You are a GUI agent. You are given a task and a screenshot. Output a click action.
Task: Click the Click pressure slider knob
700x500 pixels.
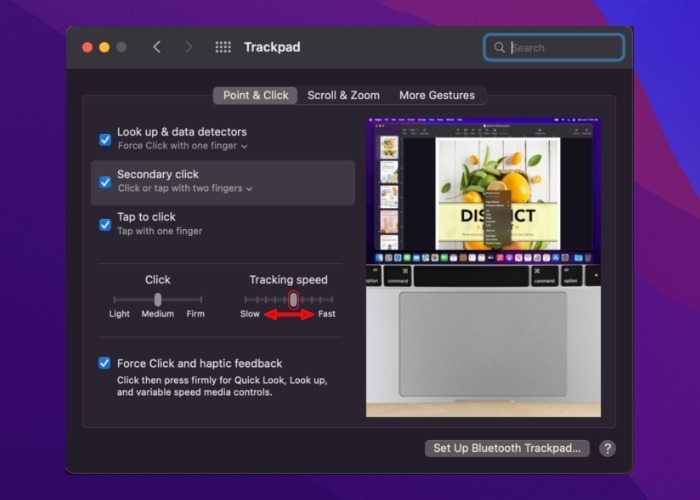click(x=157, y=299)
